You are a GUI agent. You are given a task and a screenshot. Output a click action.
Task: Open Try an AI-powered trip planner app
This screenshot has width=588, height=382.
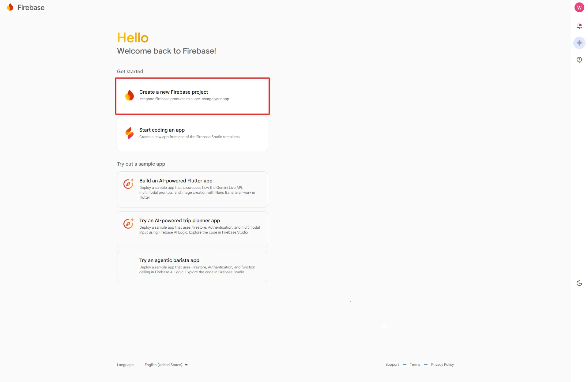[x=192, y=229]
